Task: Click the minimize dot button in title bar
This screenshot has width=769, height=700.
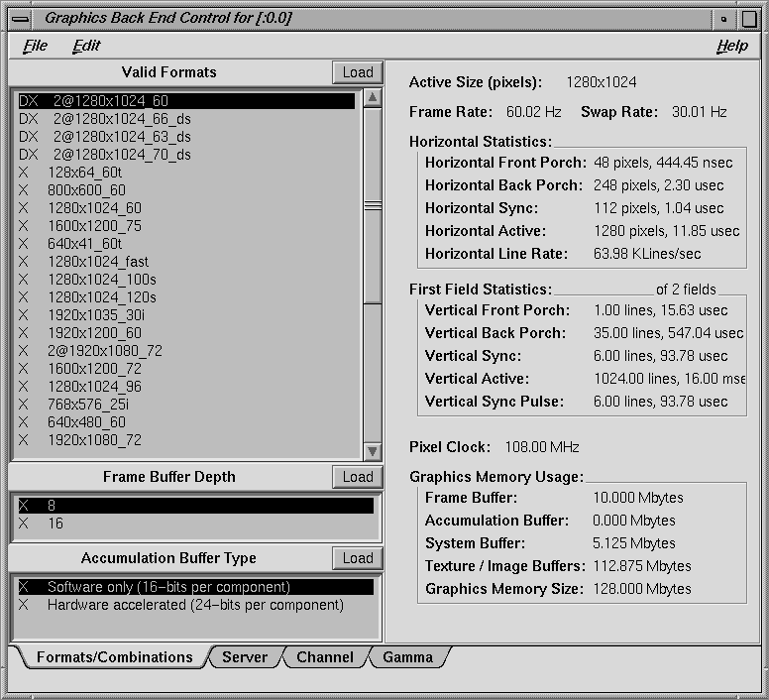Action: click(x=723, y=19)
